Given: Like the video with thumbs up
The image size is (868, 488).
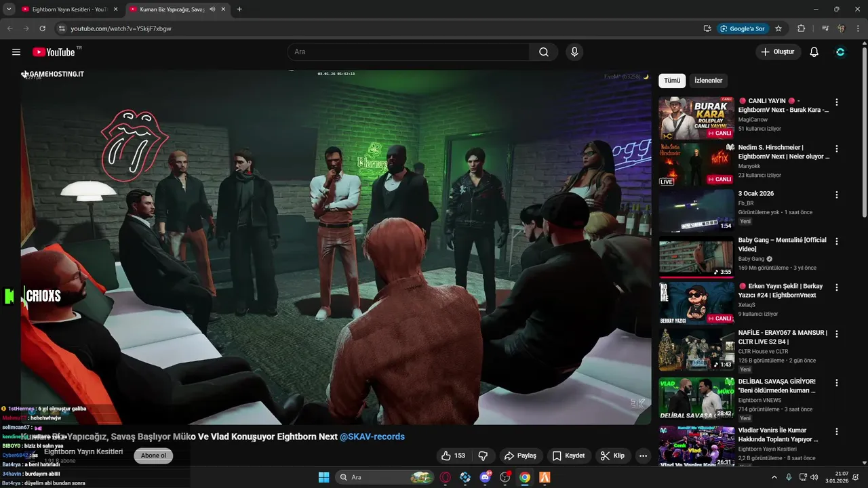Looking at the screenshot, I should coord(452,455).
